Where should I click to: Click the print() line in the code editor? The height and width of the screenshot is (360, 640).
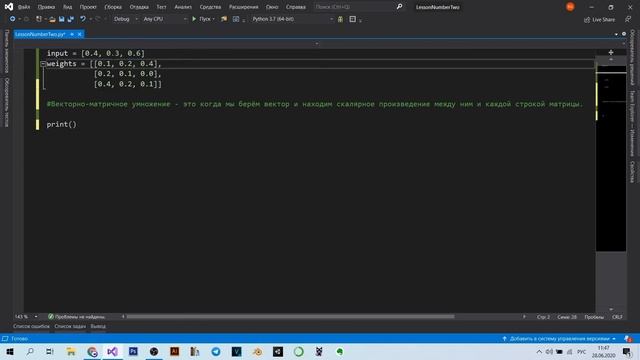62,124
